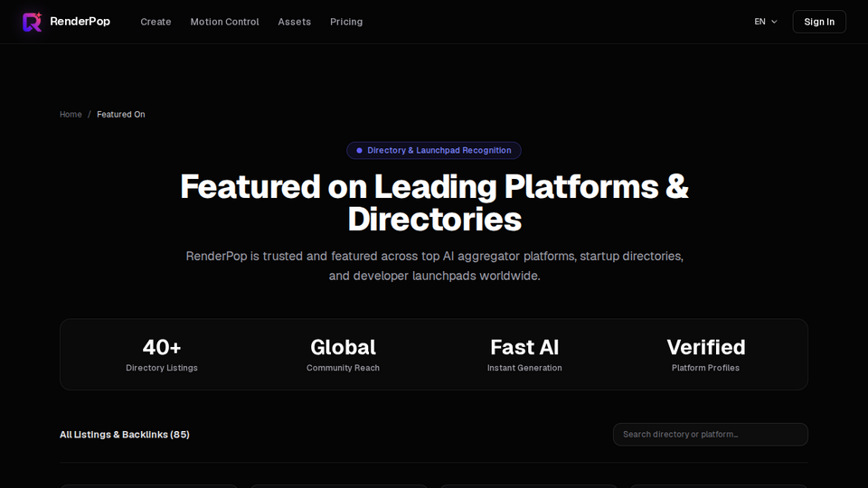Select the Global Community Reach stat
Viewport: 868px width, 488px height.
(343, 354)
